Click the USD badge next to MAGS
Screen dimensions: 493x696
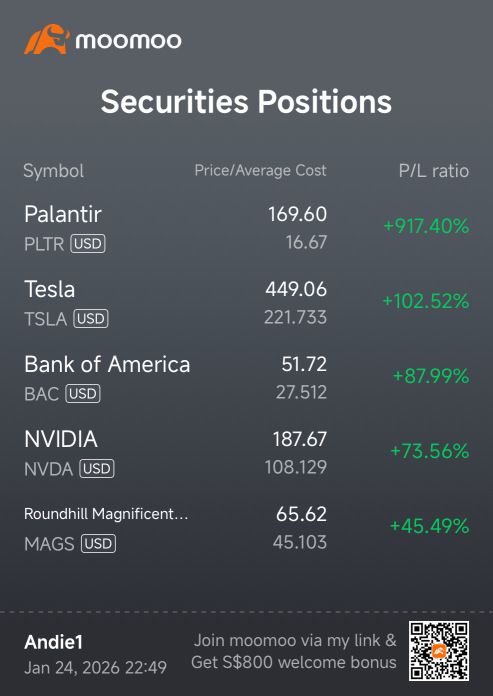[99, 544]
